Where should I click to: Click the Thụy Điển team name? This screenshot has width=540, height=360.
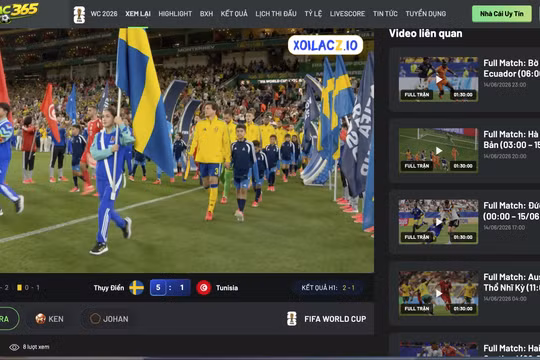pyautogui.click(x=109, y=288)
